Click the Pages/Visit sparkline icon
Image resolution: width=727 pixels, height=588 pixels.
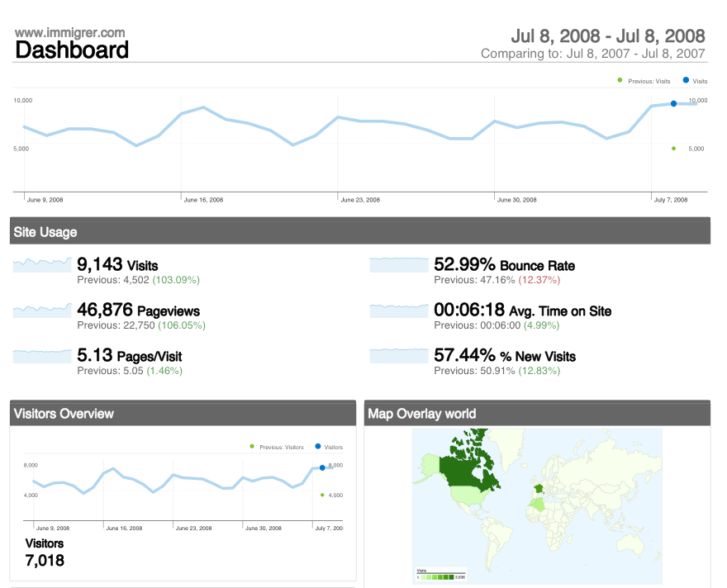[41, 356]
